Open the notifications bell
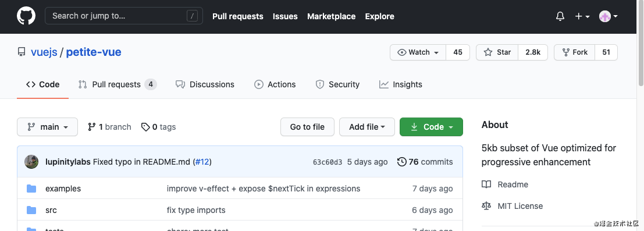The image size is (644, 231). point(560,16)
